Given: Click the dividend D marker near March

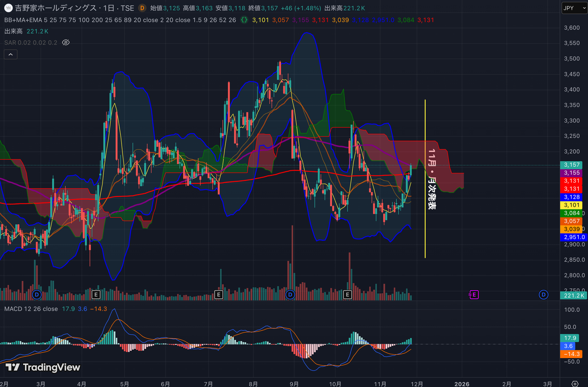Looking at the screenshot, I should point(37,294).
